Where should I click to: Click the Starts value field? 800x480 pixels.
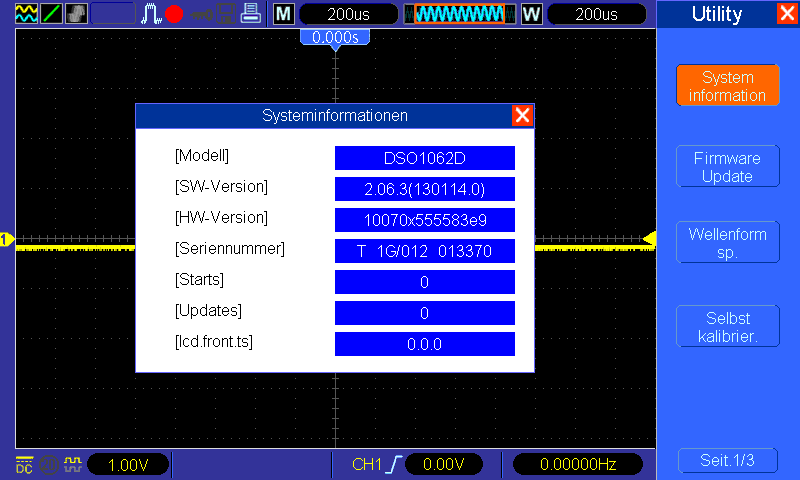424,282
